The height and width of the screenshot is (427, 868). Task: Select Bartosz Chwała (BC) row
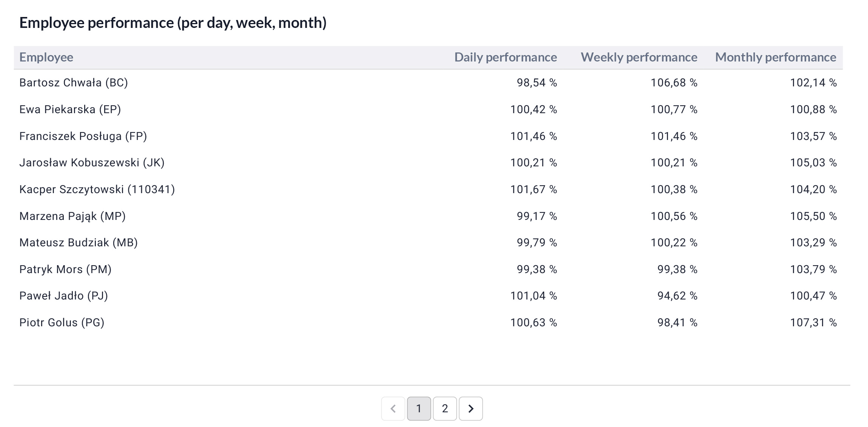428,83
